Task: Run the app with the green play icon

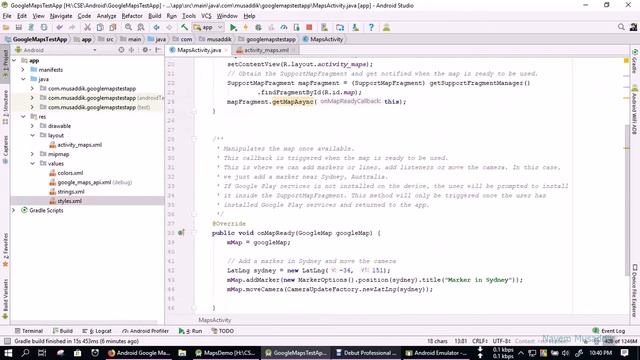Action: click(233, 27)
